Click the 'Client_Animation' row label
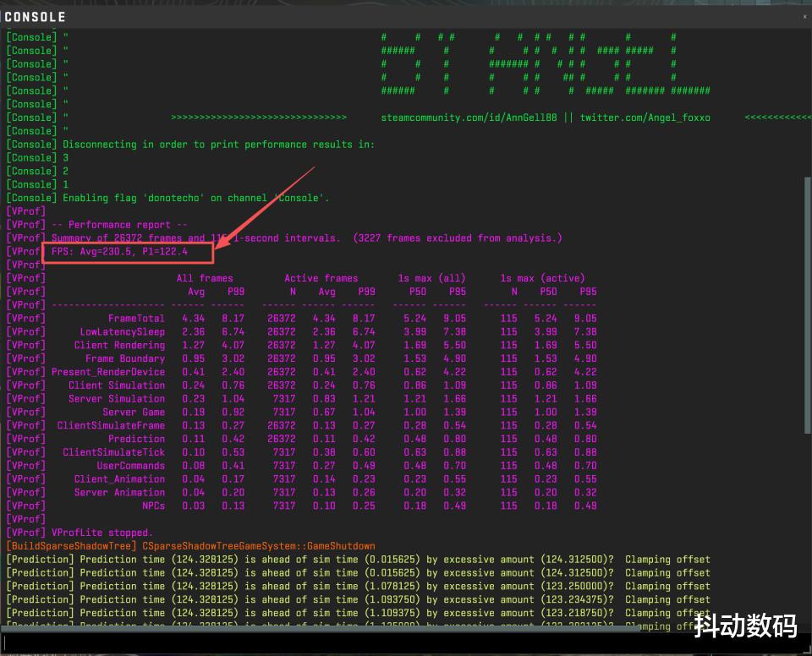The image size is (812, 656). point(119,479)
